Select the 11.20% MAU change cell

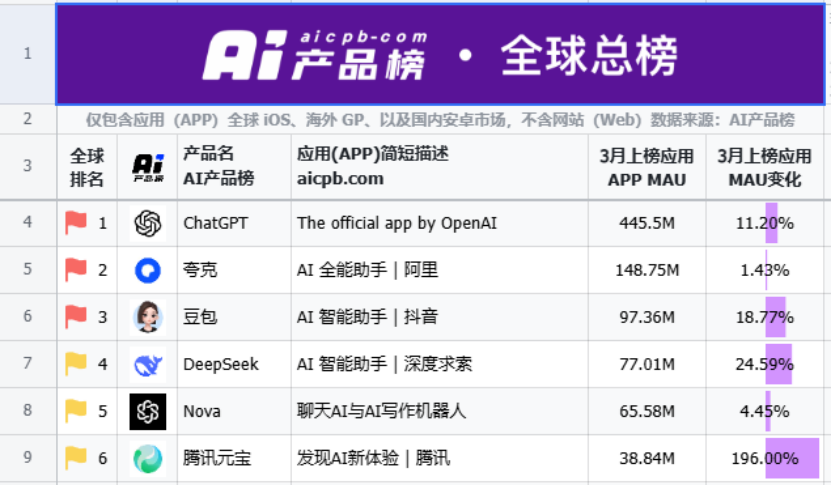tap(765, 223)
